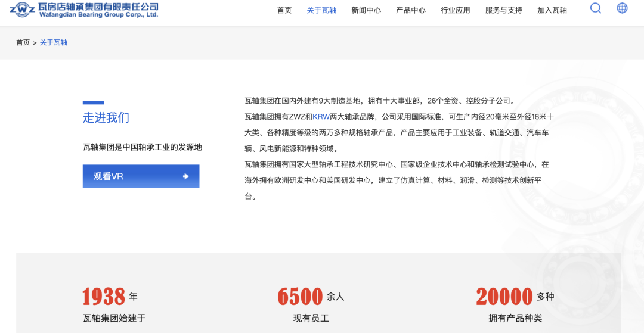Open the search magnifier icon
This screenshot has width=644, height=333.
tap(595, 8)
